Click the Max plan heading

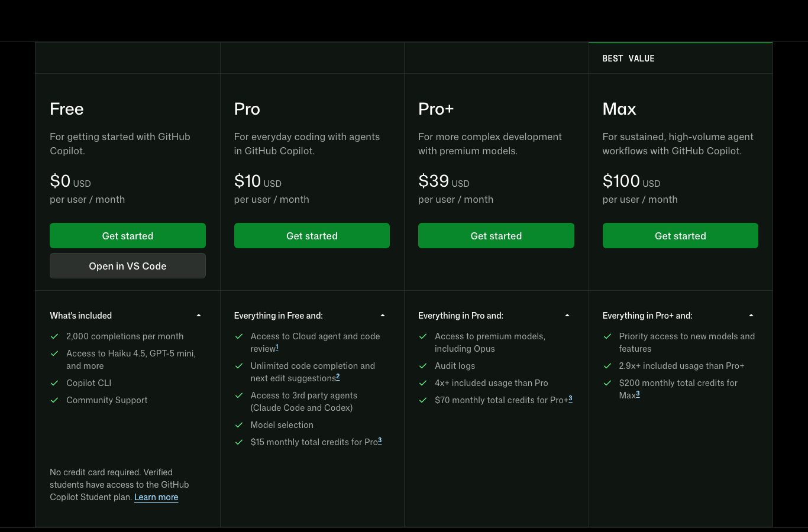click(x=619, y=109)
